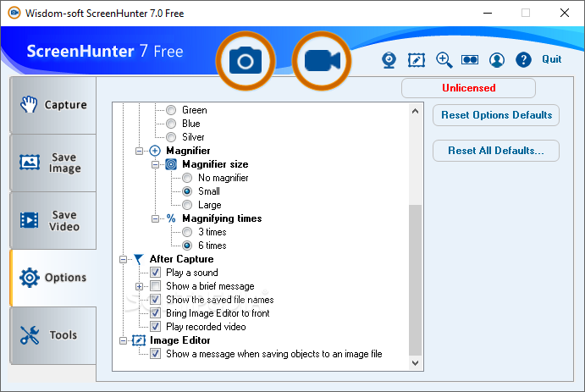Click the Magnifying times percent icon

pyautogui.click(x=171, y=218)
